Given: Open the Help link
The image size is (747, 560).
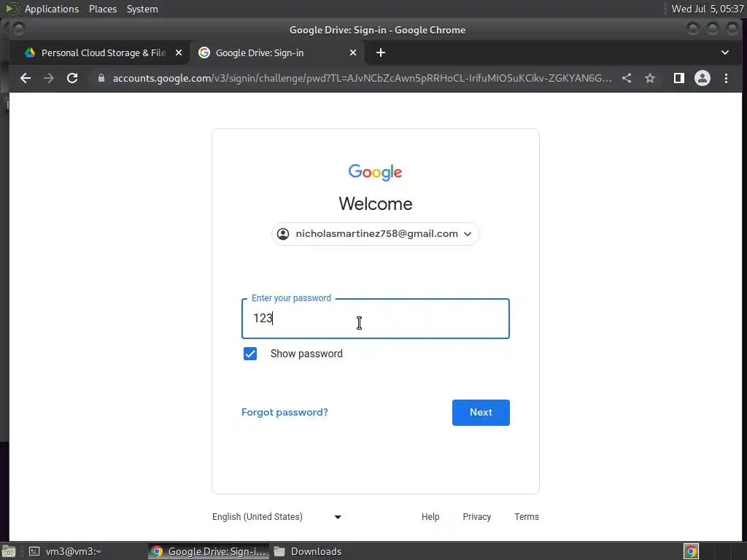Looking at the screenshot, I should coord(430,517).
